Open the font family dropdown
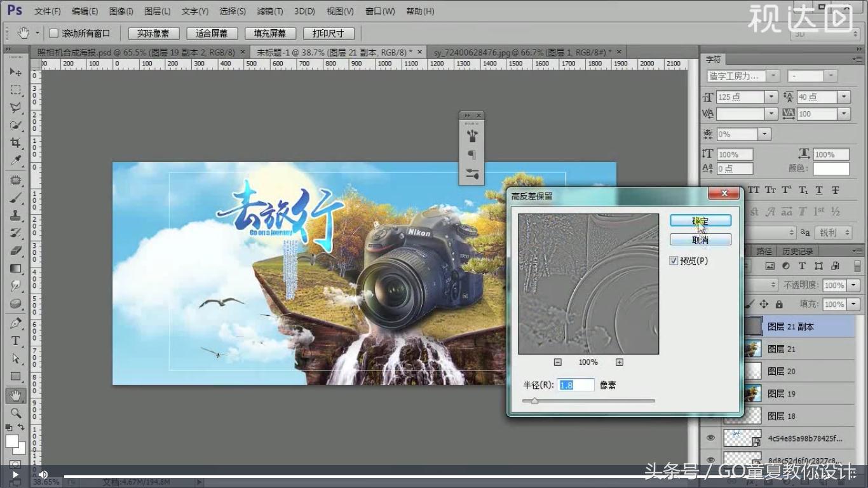 tap(773, 75)
